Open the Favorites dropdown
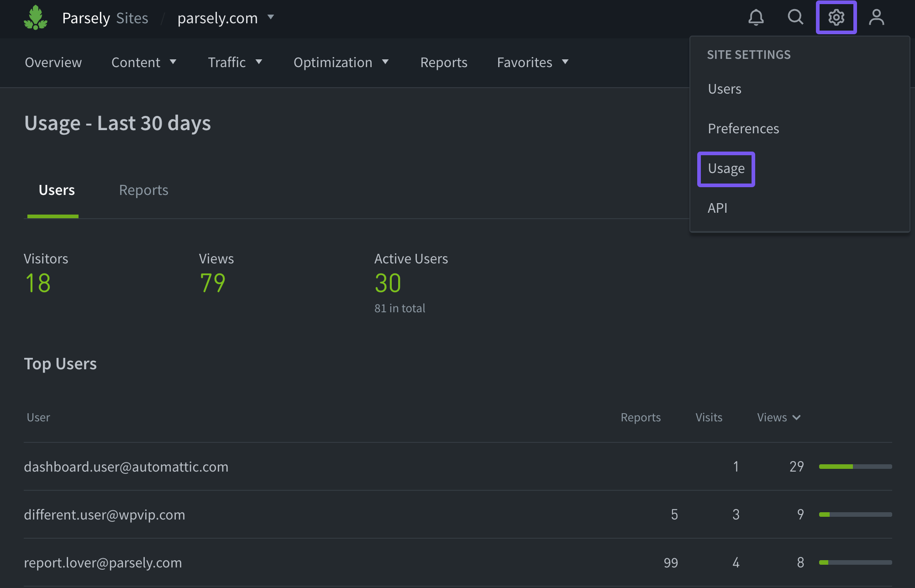Image resolution: width=915 pixels, height=588 pixels. pyautogui.click(x=532, y=62)
